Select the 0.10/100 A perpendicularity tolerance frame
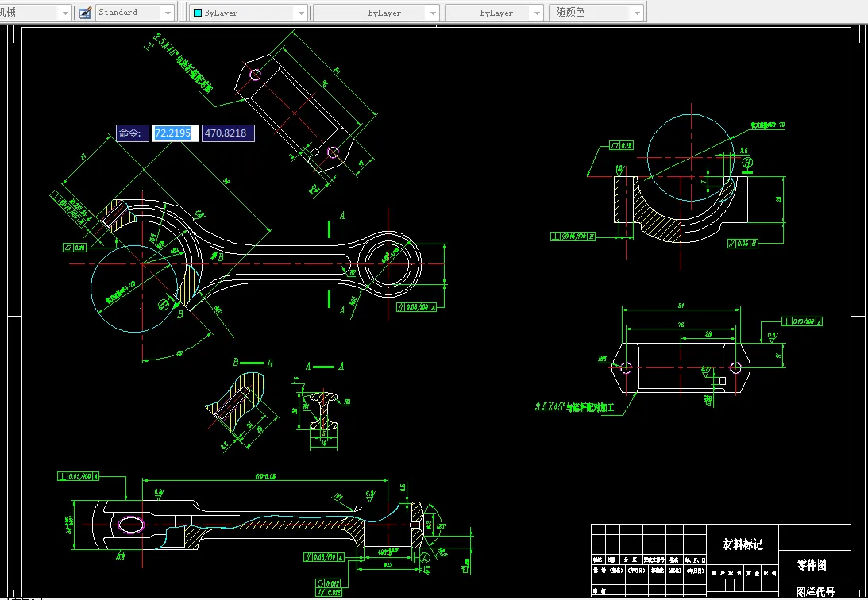Screen dimensions: 868x600 (802, 321)
